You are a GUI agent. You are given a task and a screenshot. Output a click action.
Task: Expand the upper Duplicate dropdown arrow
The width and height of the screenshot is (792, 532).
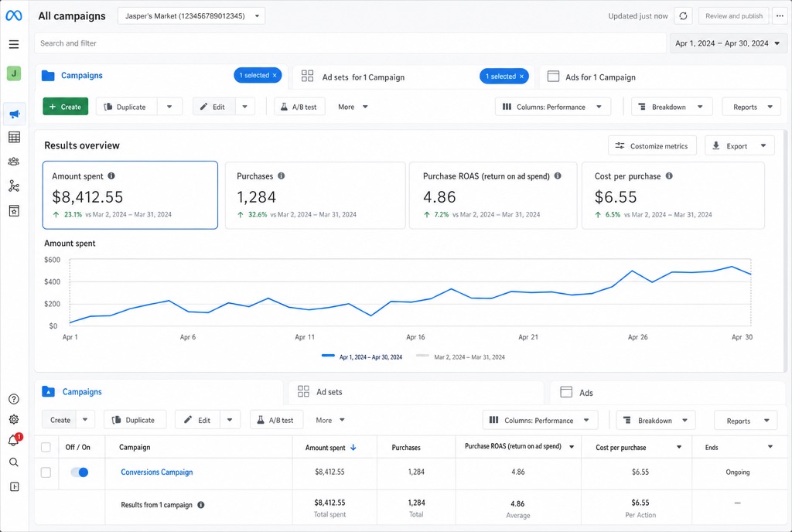(169, 107)
